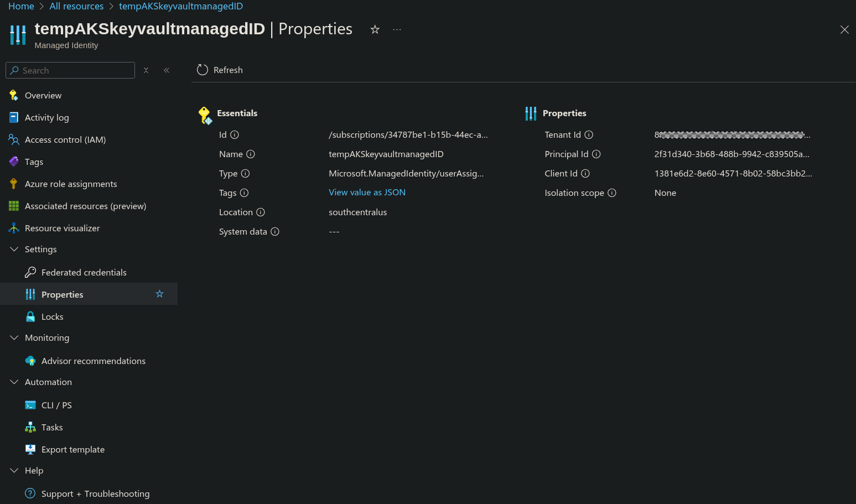Click the Advisor recommendations cloud icon
This screenshot has height=504, width=856.
(x=30, y=361)
